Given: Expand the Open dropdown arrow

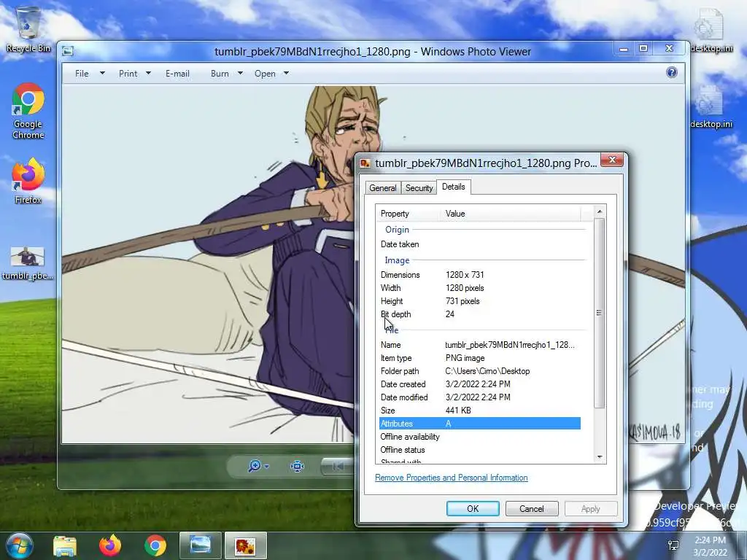Looking at the screenshot, I should pos(286,74).
